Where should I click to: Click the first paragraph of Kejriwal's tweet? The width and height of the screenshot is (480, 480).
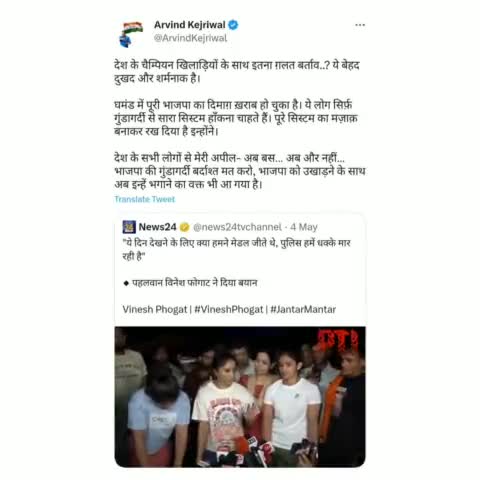pos(237,72)
